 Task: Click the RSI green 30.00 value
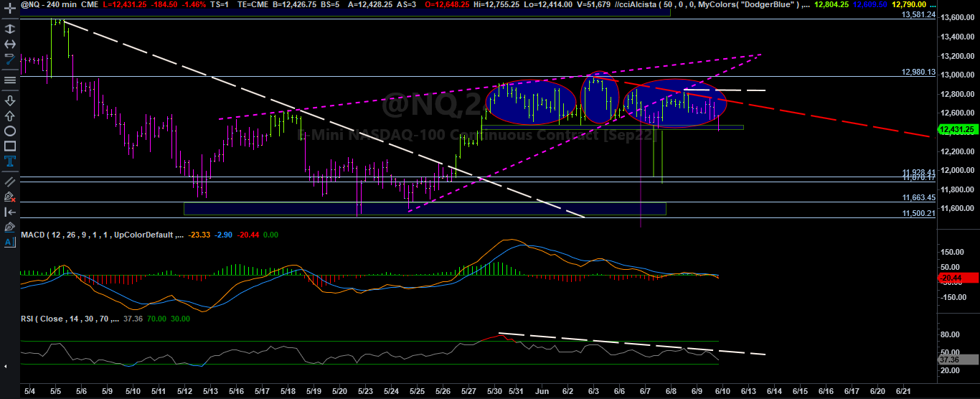coord(181,319)
